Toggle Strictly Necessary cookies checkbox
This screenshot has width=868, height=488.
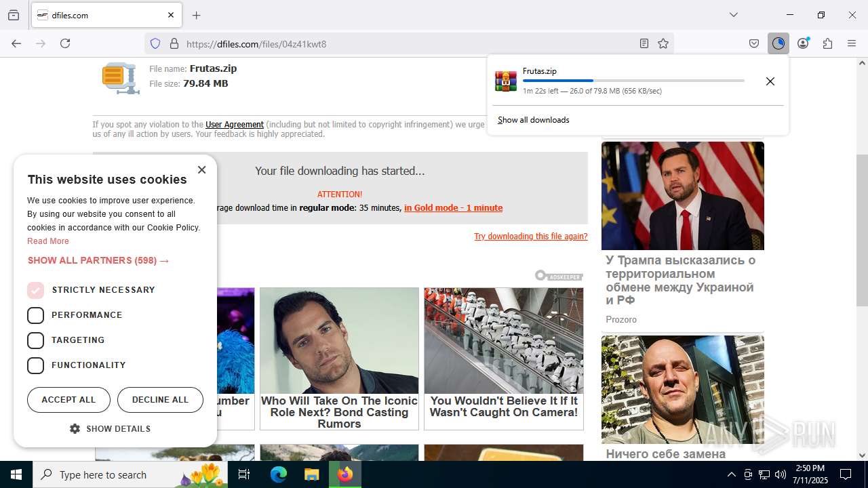point(35,290)
